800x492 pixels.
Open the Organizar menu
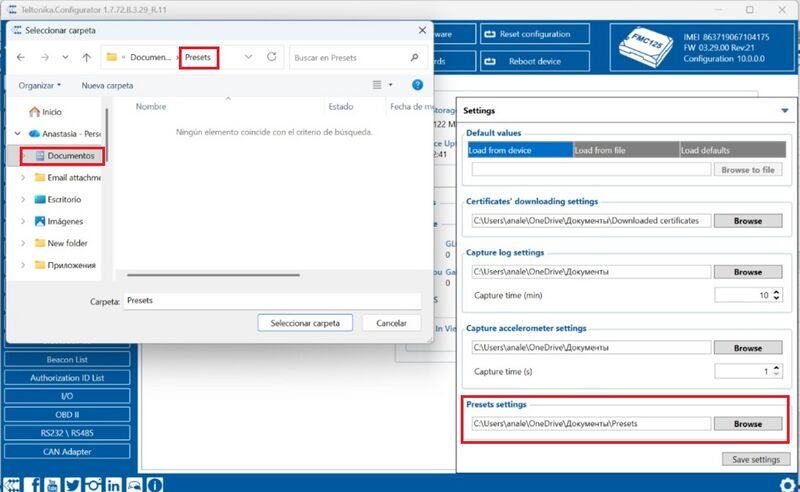pyautogui.click(x=40, y=85)
